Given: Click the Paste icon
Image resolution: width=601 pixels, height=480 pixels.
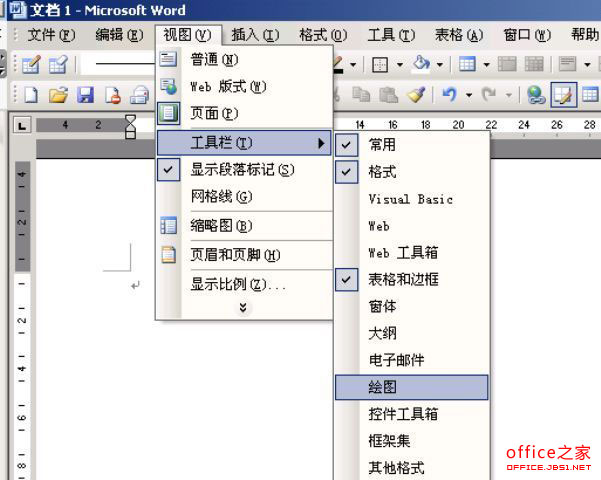Looking at the screenshot, I should click(388, 94).
